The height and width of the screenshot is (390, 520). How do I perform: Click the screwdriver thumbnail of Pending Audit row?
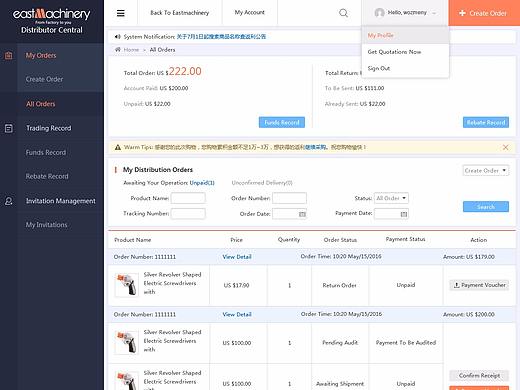[x=127, y=343]
